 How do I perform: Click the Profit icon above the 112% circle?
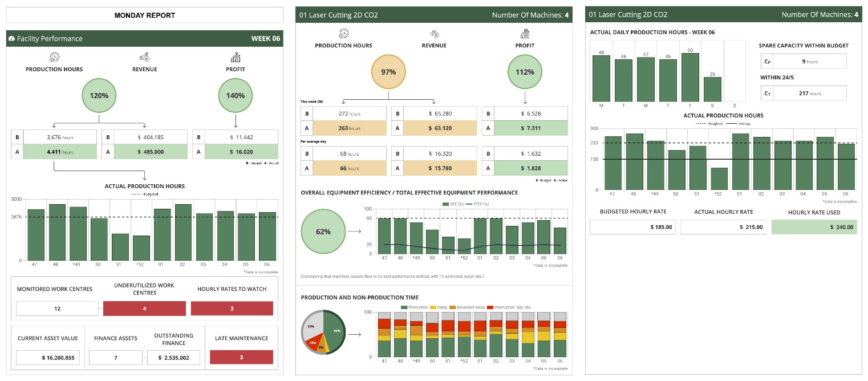point(525,34)
